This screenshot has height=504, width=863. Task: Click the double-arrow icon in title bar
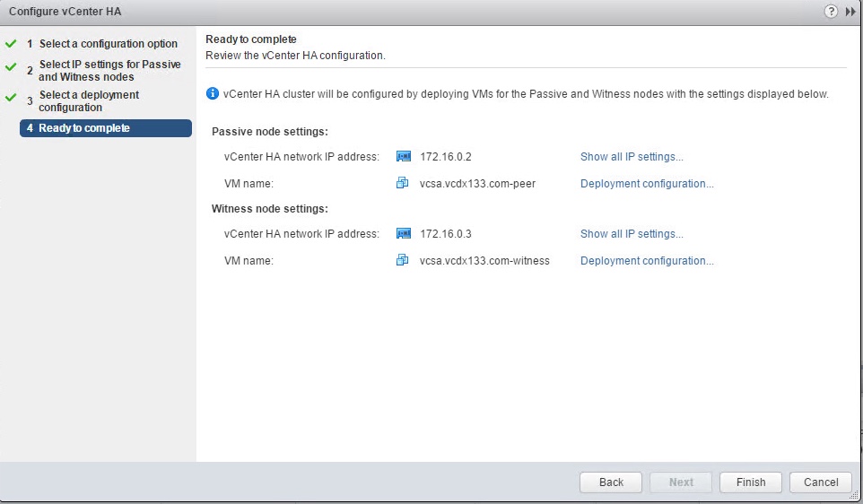[850, 12]
